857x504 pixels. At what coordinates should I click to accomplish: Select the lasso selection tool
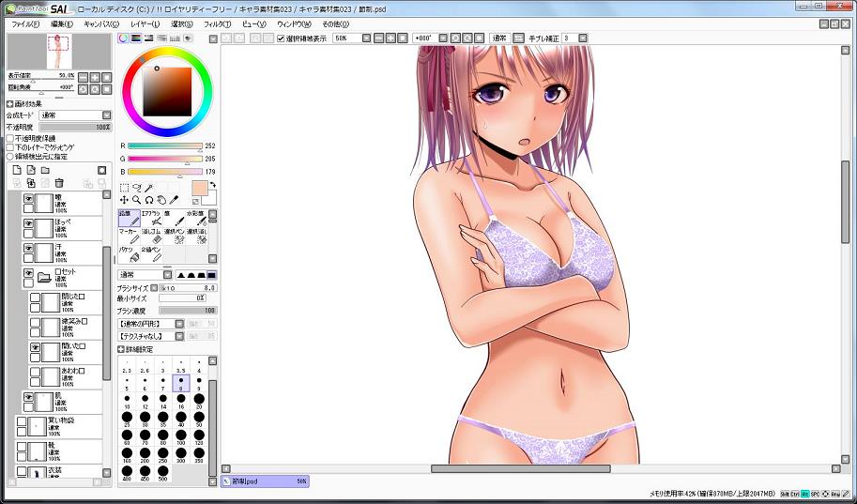(136, 188)
